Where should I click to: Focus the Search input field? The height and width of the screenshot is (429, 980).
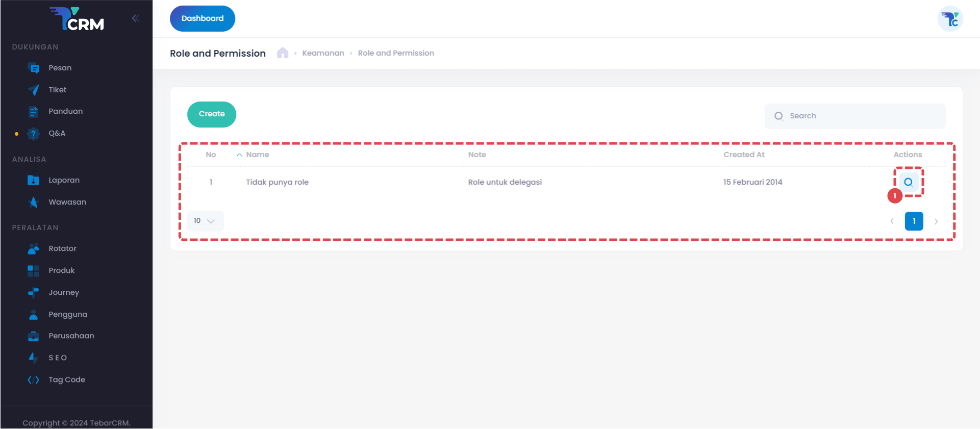[862, 116]
